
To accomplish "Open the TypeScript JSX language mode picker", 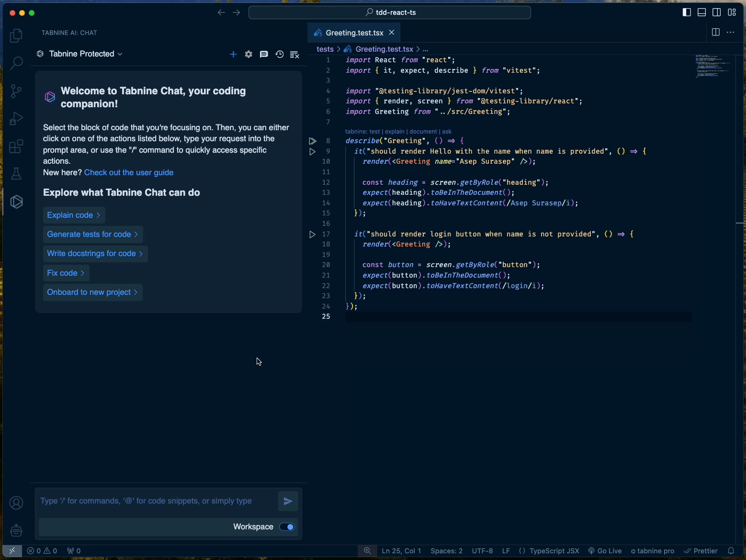I will (x=554, y=551).
